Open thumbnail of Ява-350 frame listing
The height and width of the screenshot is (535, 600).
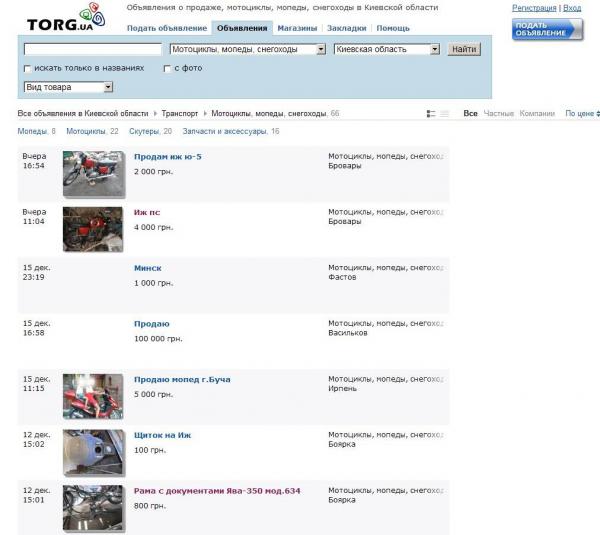(x=92, y=507)
